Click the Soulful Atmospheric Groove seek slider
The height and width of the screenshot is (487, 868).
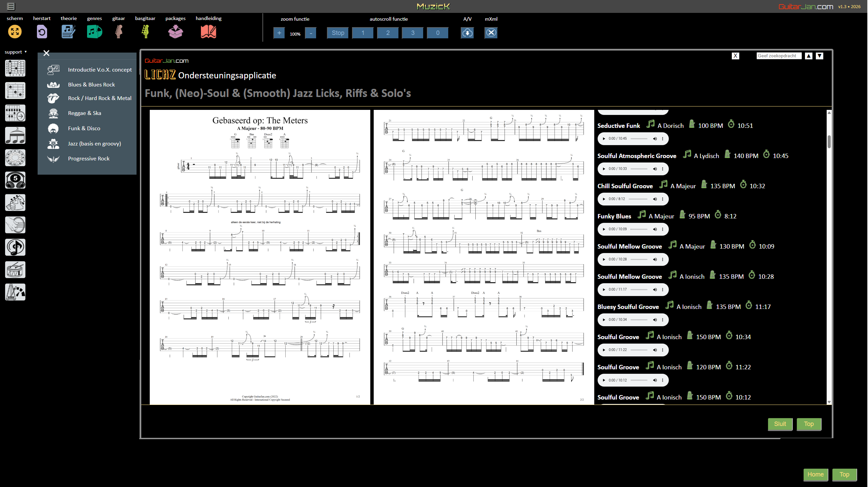click(x=639, y=169)
